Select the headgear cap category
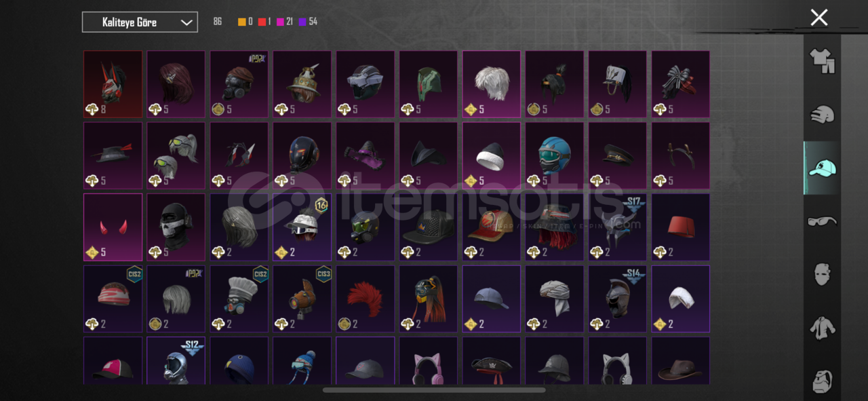The height and width of the screenshot is (401, 868). click(x=823, y=168)
